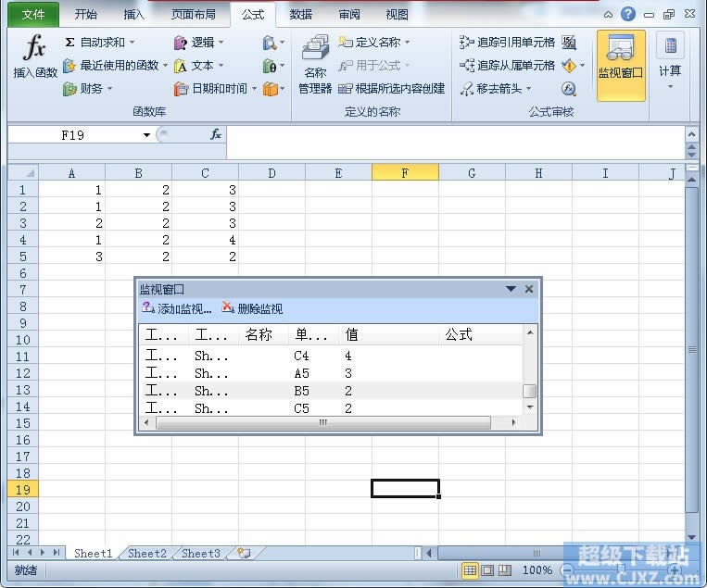
Task: Select the B5 row in the Watch Window
Action: coord(332,391)
